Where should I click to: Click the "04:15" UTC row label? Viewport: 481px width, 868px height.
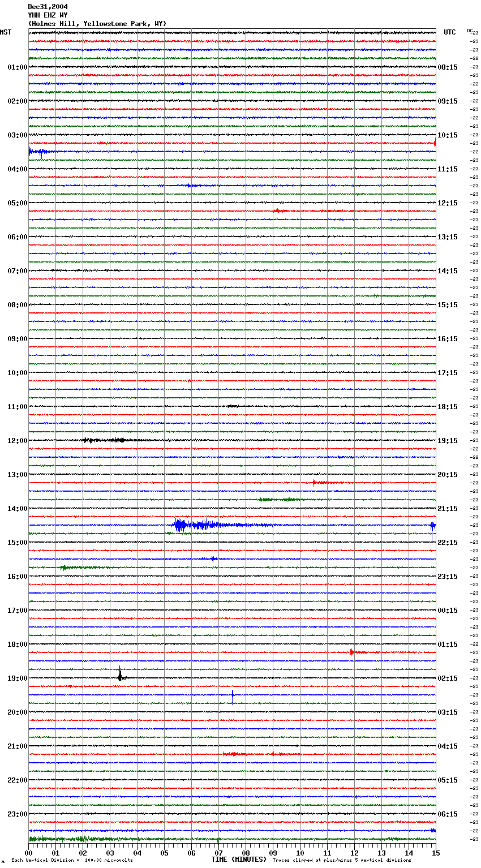(448, 746)
